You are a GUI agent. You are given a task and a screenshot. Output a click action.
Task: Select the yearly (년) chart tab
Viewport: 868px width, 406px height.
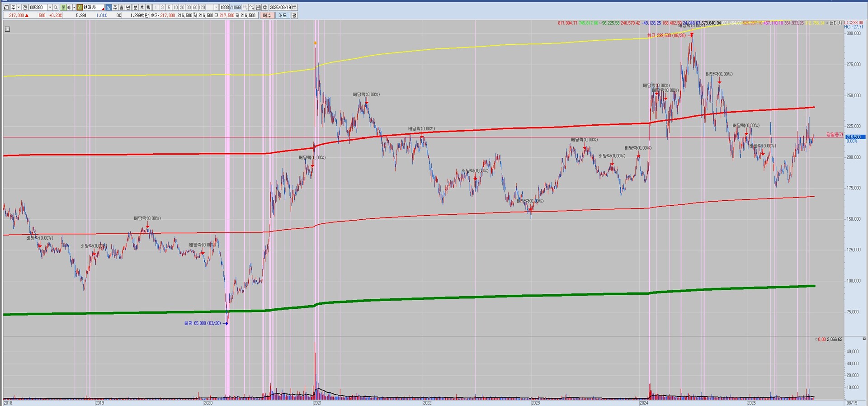coord(128,8)
